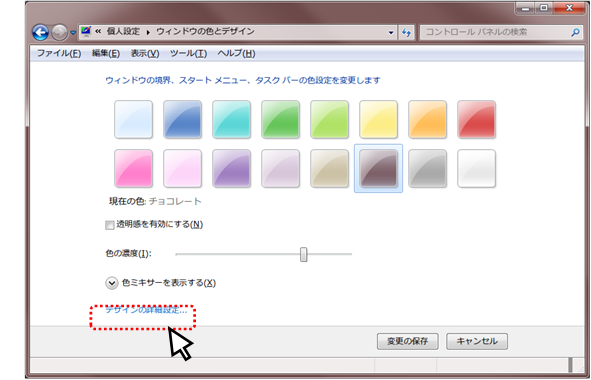Screen dimensions: 591x380
Task: Open the address bar history dropdown
Action: tap(391, 32)
